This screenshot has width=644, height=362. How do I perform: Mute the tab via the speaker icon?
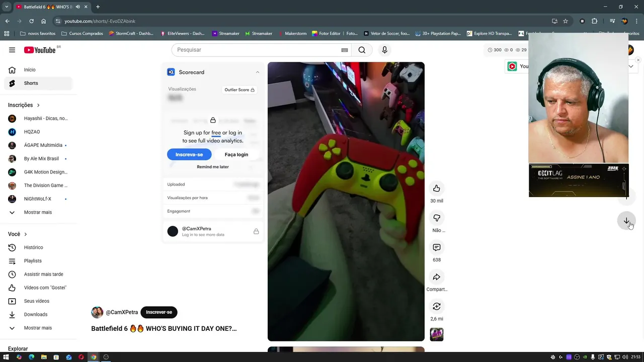click(77, 7)
